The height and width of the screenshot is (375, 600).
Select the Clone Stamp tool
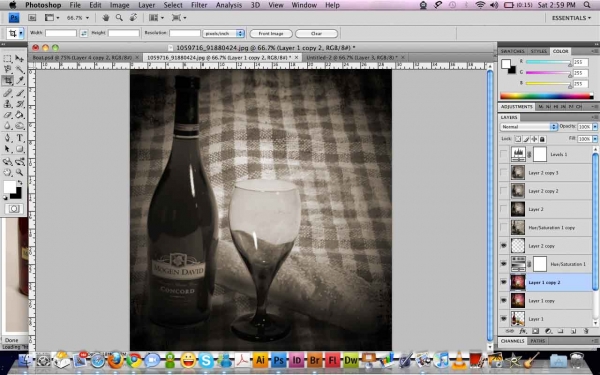click(x=7, y=104)
